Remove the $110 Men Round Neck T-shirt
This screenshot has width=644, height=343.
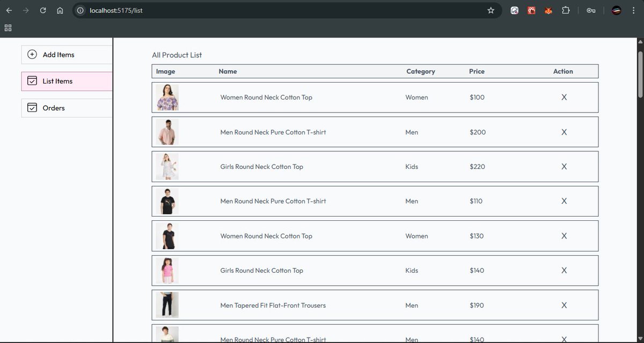[x=564, y=201]
